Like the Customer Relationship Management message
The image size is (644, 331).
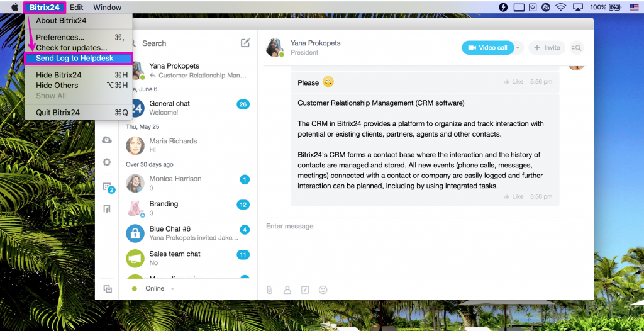point(513,196)
